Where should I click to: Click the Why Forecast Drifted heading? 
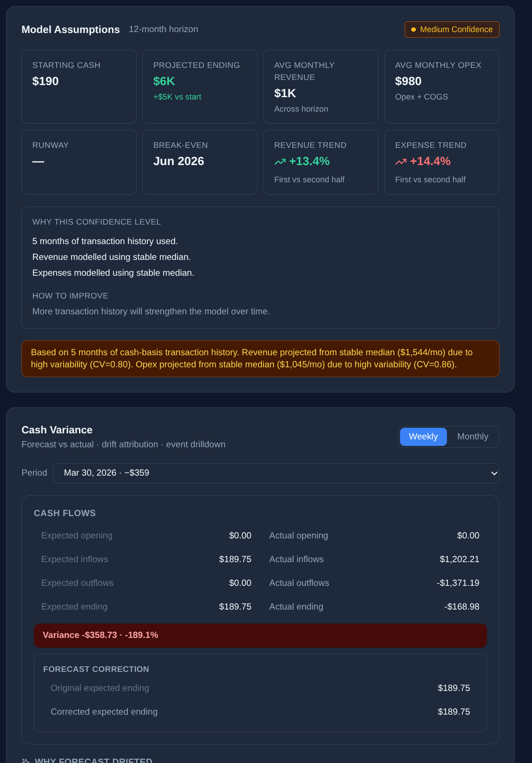point(93,760)
